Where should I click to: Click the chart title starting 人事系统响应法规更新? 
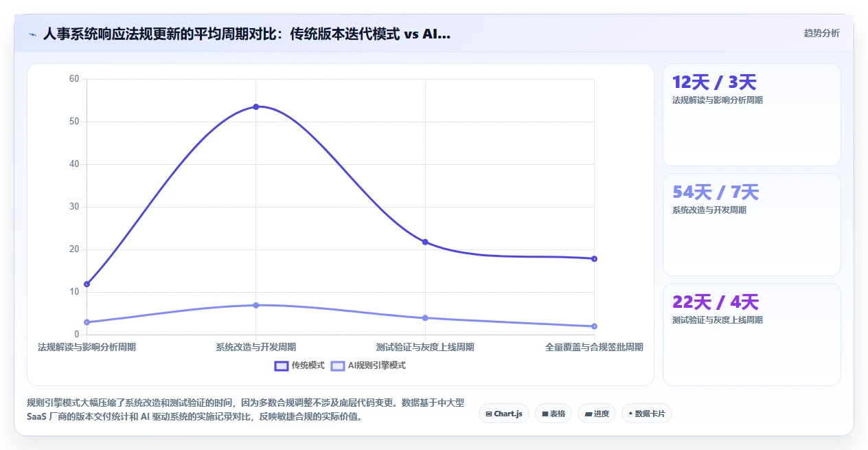(x=247, y=34)
